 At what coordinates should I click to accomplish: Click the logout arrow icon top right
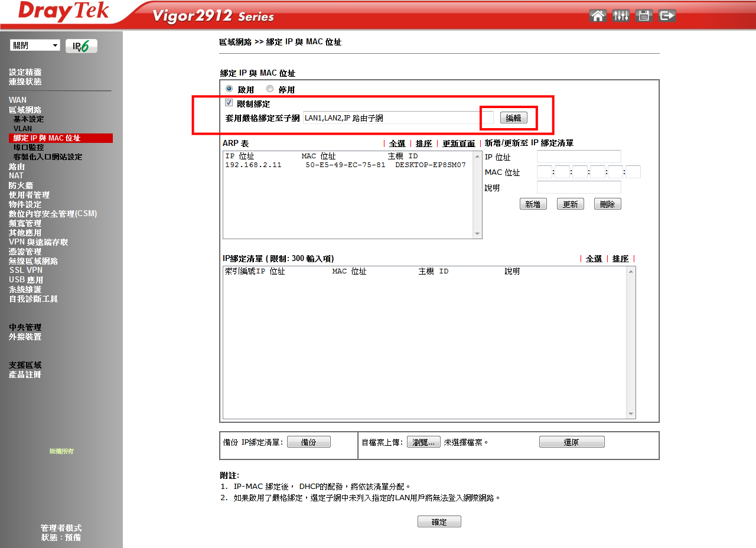(667, 16)
